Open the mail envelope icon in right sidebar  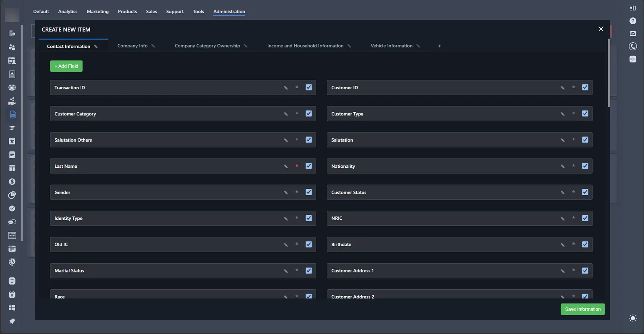pos(633,34)
